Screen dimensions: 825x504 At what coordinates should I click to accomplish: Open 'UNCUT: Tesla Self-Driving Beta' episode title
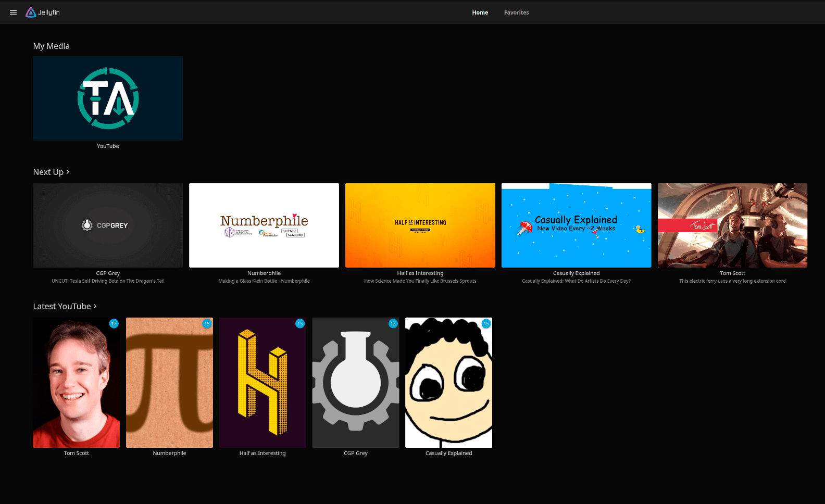tap(108, 281)
